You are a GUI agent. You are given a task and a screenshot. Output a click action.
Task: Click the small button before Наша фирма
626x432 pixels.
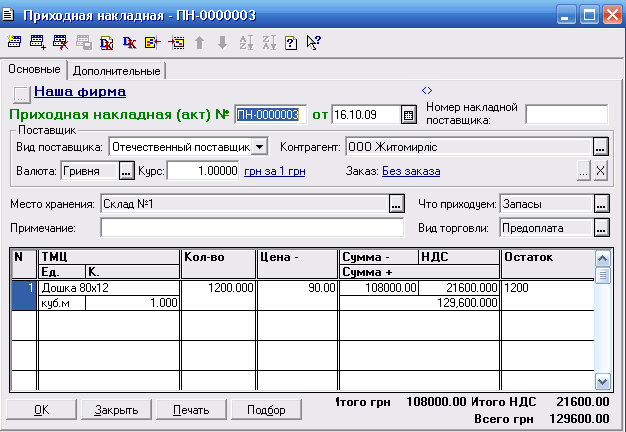pyautogui.click(x=22, y=94)
